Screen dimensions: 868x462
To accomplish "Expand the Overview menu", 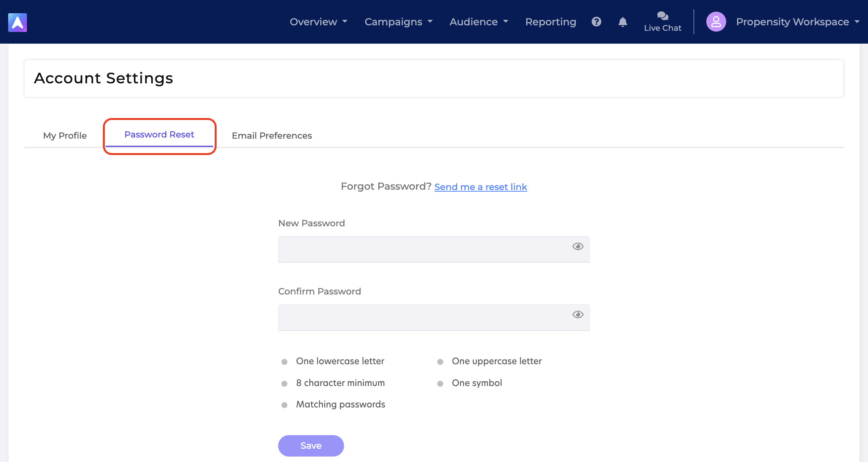I will point(318,22).
